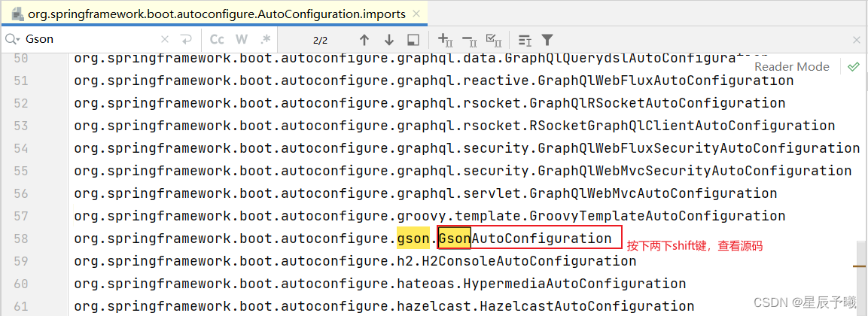This screenshot has width=868, height=316.
Task: Open search history magnifier icon
Action: [x=12, y=40]
